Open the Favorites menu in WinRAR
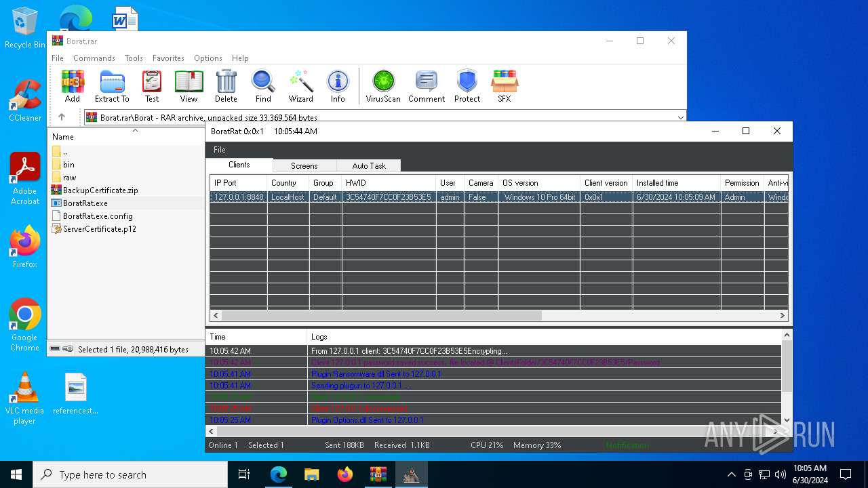868x488 pixels. click(168, 58)
